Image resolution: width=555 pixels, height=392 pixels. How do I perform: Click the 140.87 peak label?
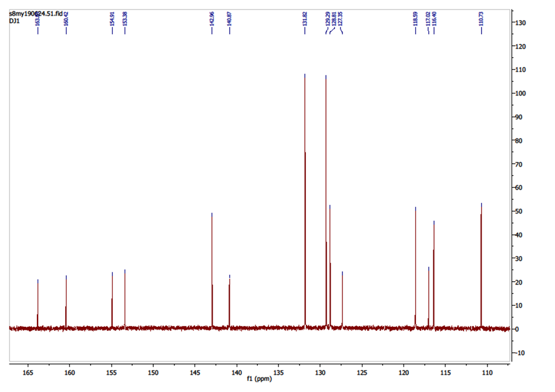coord(229,21)
